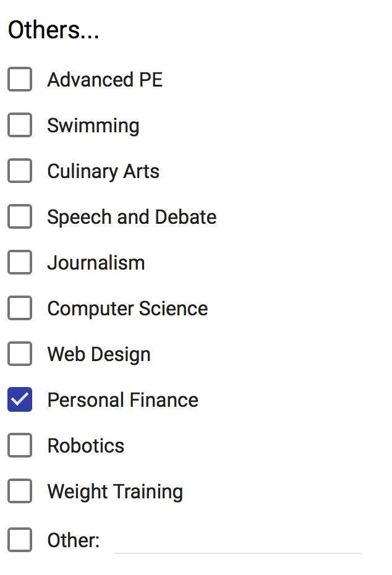
Task: Click the Computer Science label text
Action: 127,309
